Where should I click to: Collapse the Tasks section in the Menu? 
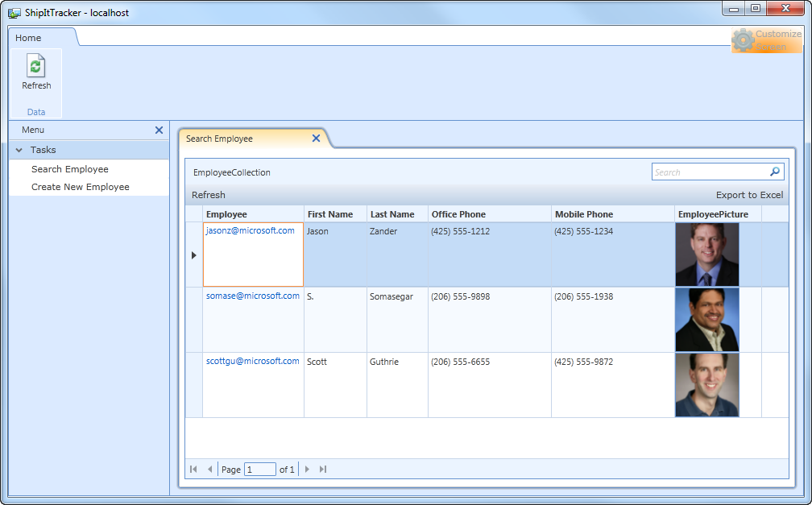point(19,150)
